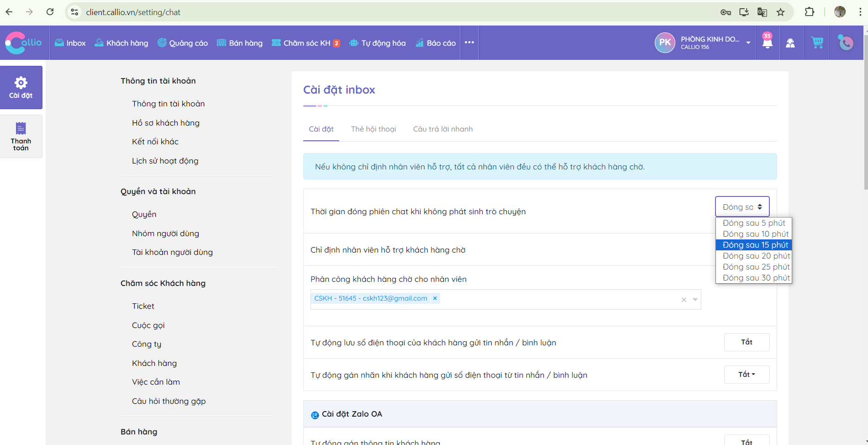868x445 pixels.
Task: View site information icon in address bar
Action: (74, 12)
